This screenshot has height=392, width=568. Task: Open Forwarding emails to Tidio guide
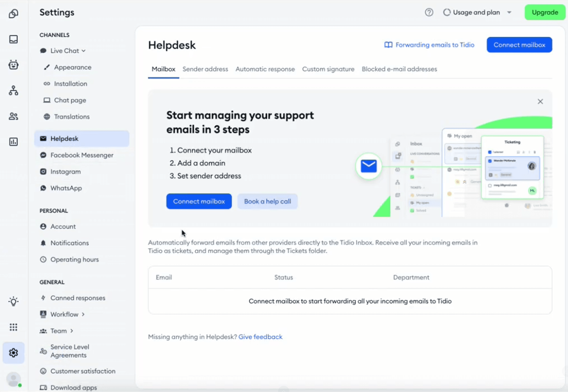point(429,45)
